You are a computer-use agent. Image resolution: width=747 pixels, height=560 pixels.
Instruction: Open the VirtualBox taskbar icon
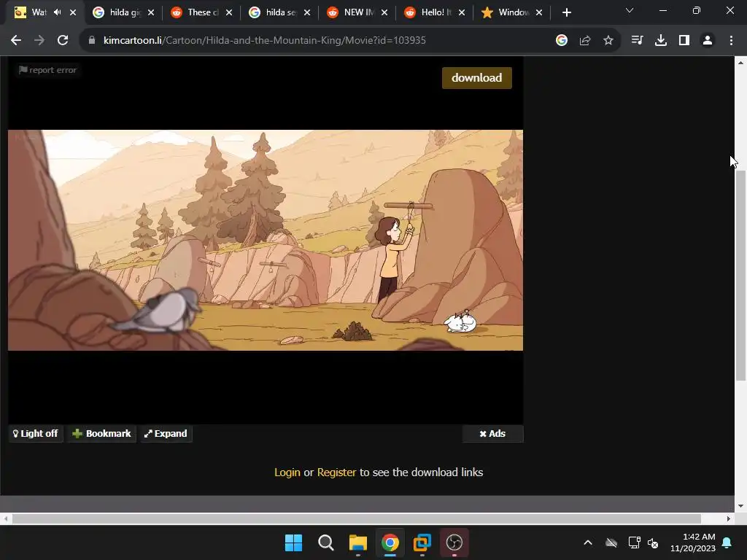click(422, 542)
